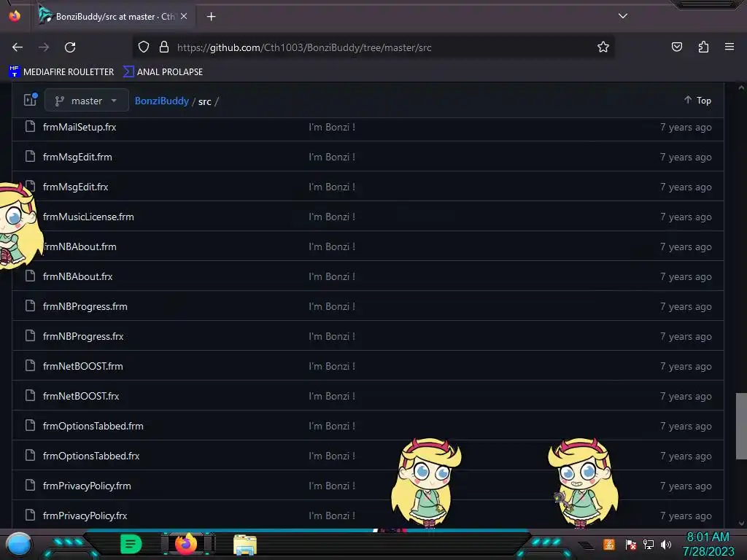
Task: Open file frmOptionsTabbed.frm
Action: tap(93, 426)
